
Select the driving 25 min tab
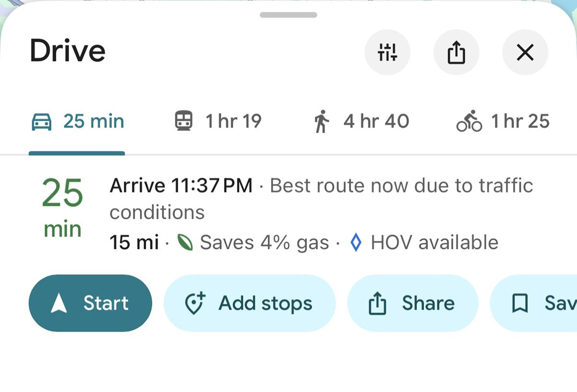click(x=77, y=122)
